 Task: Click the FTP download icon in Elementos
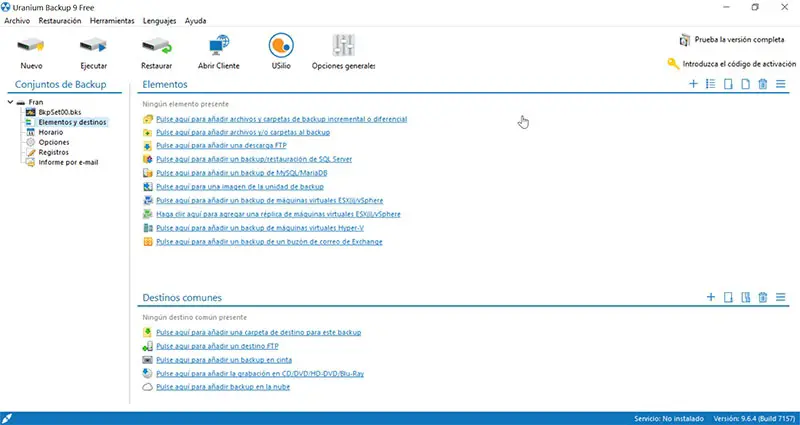coord(148,146)
